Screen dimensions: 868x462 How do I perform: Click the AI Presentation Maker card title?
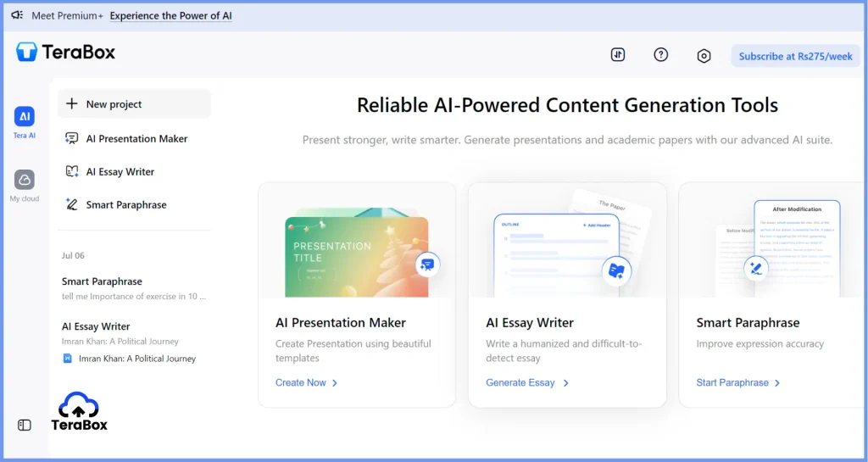[x=341, y=323]
